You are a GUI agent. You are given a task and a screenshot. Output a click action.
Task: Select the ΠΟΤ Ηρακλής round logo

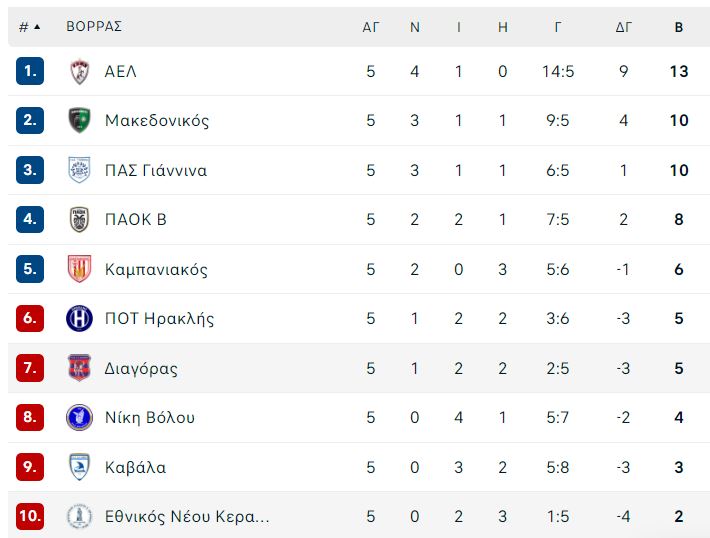pos(79,318)
